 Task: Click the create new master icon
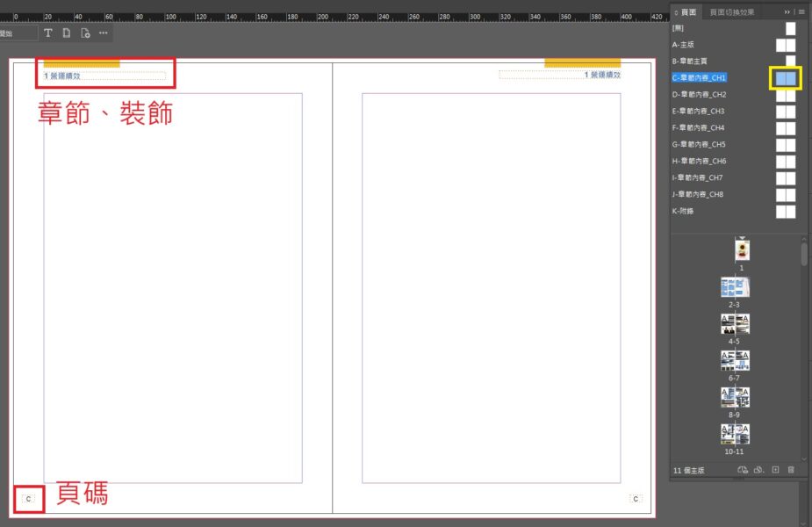[x=758, y=471]
